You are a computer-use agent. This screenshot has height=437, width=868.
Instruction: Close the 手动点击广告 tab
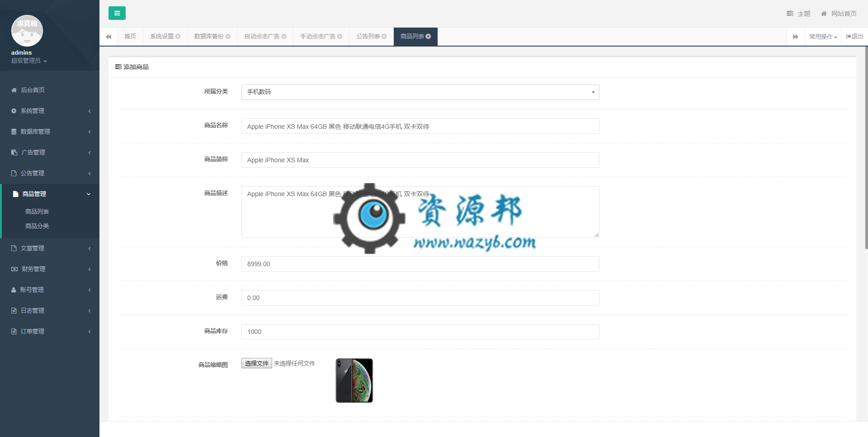click(340, 37)
